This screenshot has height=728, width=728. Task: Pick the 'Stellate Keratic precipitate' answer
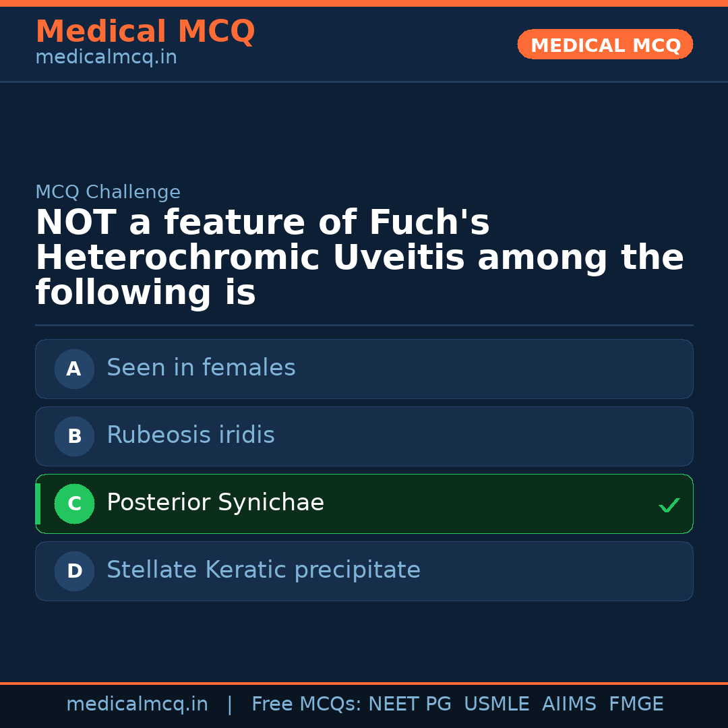coord(264,570)
